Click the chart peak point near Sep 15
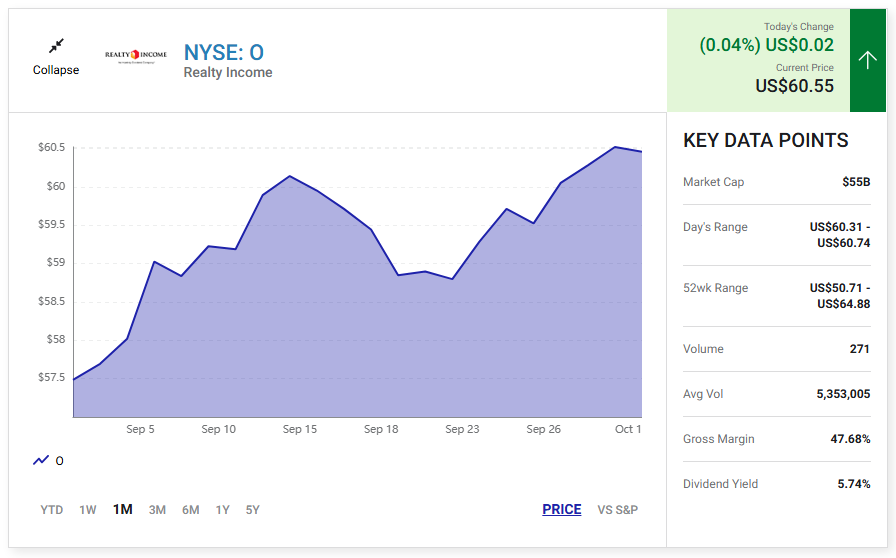 click(290, 176)
